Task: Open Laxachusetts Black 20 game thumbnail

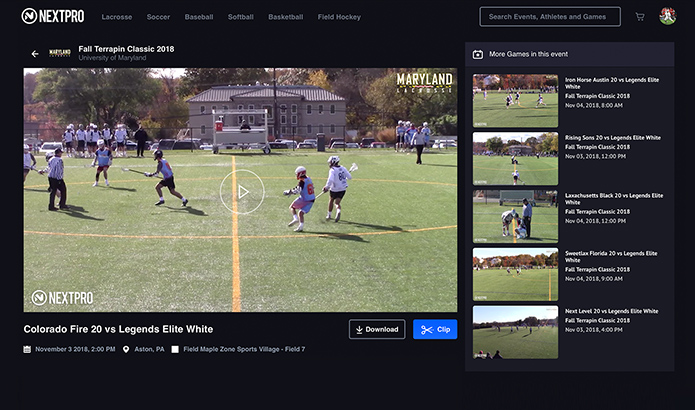Action: (x=515, y=216)
